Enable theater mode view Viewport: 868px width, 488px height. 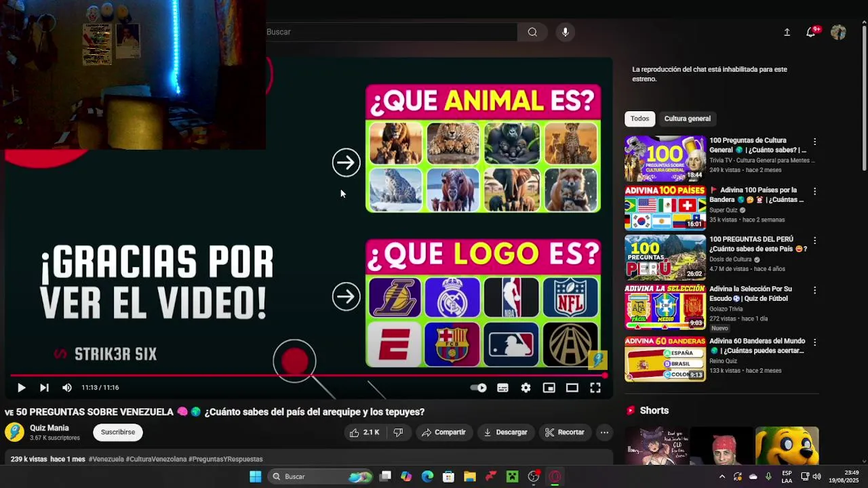tap(572, 388)
